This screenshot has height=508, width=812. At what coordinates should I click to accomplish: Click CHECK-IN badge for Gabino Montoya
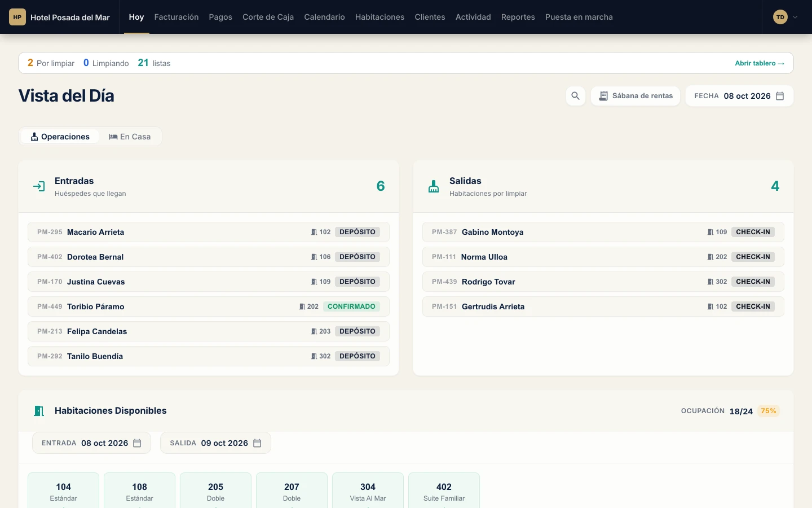click(753, 232)
